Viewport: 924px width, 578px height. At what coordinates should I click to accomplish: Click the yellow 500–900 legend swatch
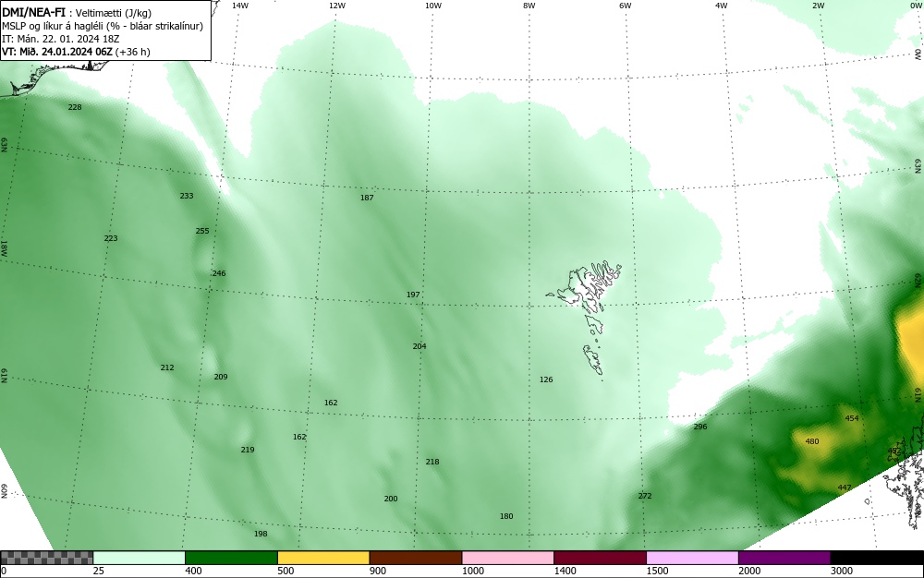coord(323,558)
